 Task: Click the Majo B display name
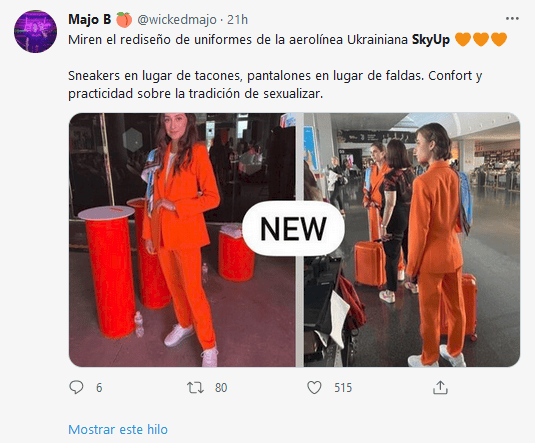pyautogui.click(x=90, y=19)
